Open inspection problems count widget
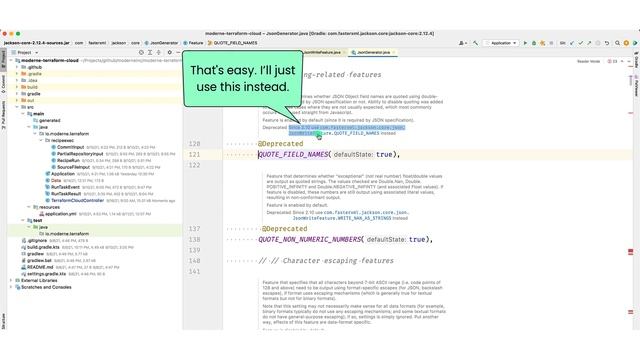Screen dimensions: 640x360 tap(612, 61)
